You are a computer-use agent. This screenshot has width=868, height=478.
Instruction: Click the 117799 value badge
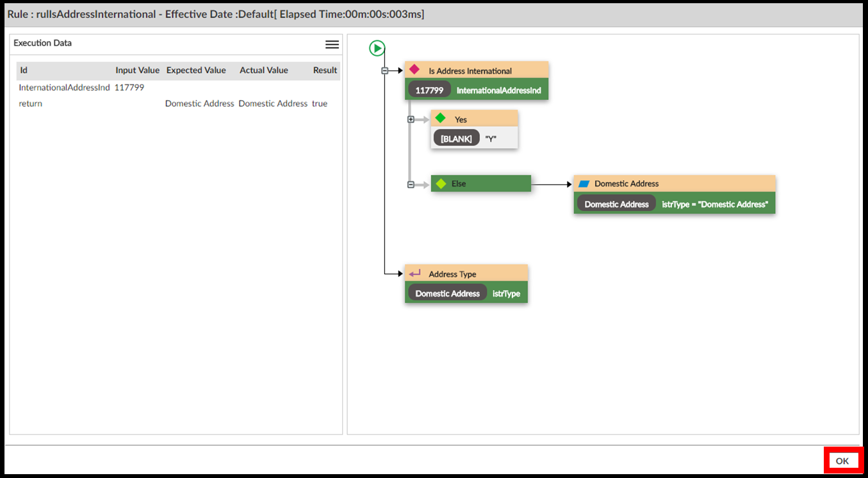pos(429,90)
